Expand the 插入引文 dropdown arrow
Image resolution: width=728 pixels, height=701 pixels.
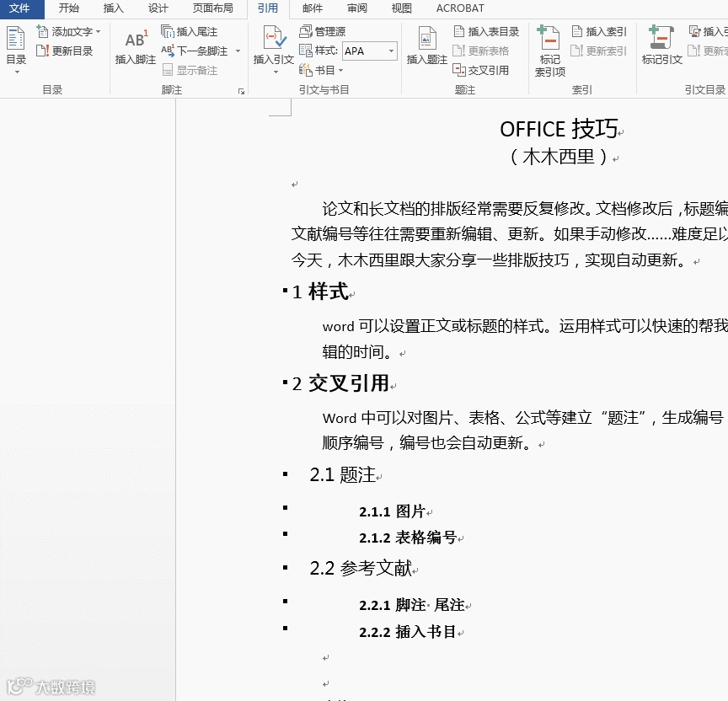click(275, 72)
